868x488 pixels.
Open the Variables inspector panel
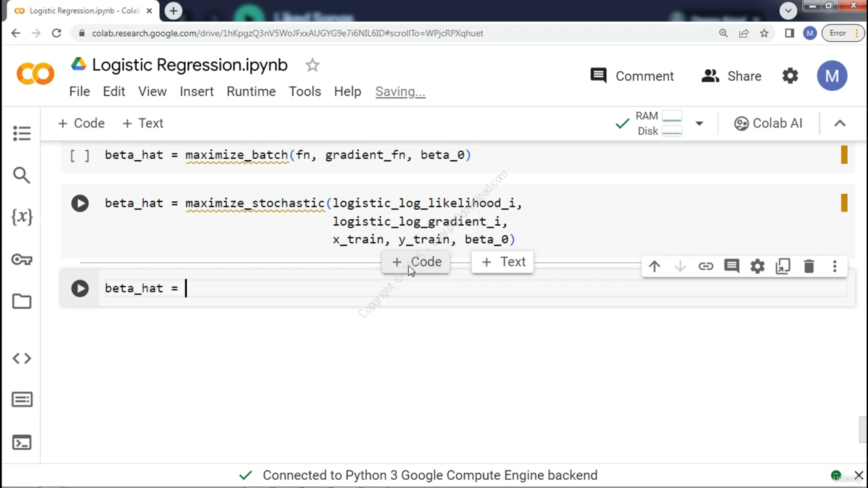coord(22,217)
